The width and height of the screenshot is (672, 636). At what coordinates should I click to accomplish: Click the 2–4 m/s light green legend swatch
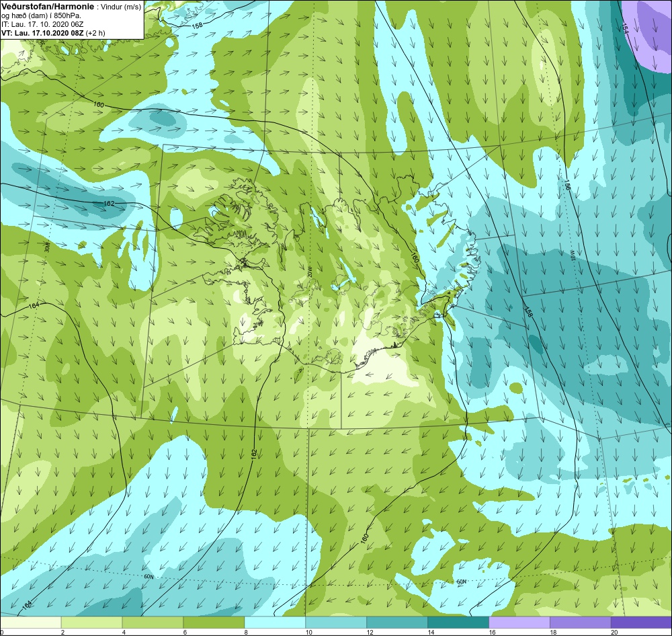(x=91, y=622)
